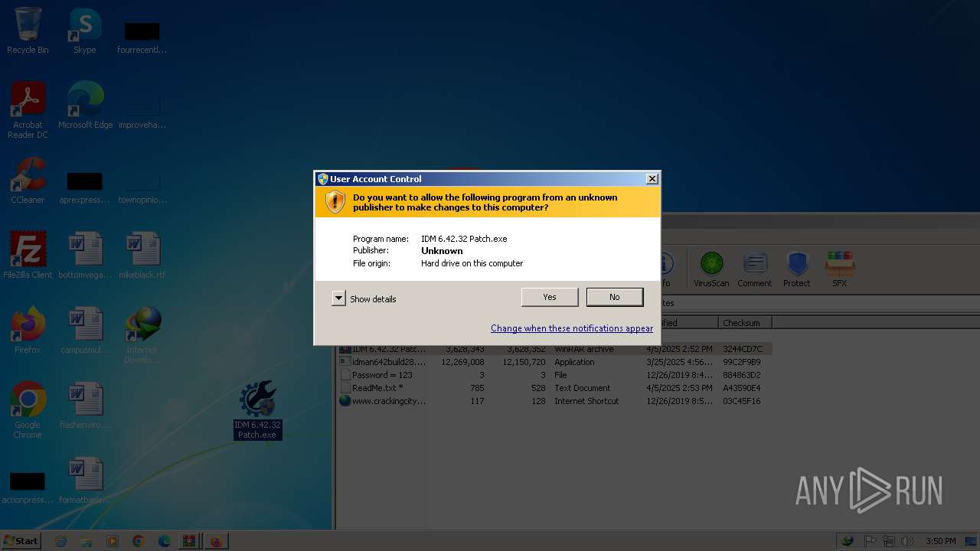Image resolution: width=980 pixels, height=551 pixels.
Task: Open the Firefox desktop shortcut
Action: point(28,331)
